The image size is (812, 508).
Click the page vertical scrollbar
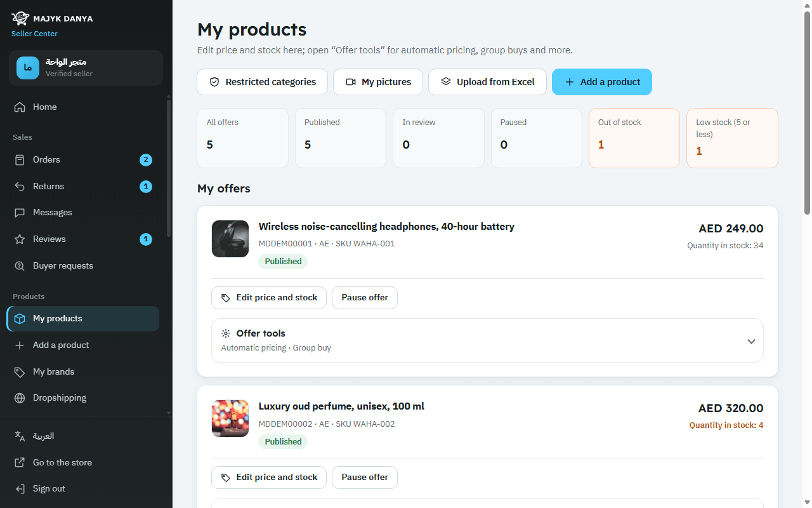point(807,114)
